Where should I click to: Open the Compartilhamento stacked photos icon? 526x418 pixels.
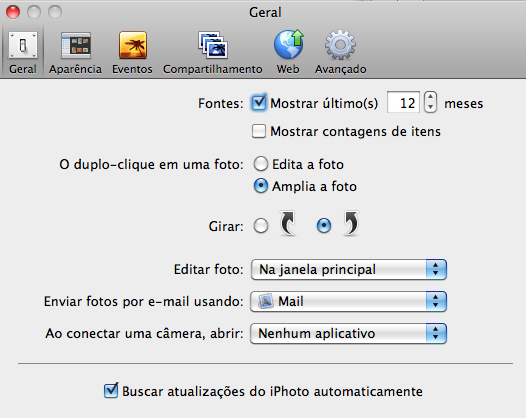[x=213, y=45]
